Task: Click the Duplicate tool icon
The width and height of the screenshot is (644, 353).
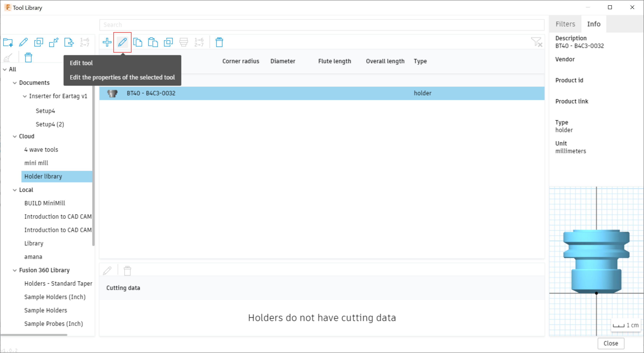Action: click(168, 42)
